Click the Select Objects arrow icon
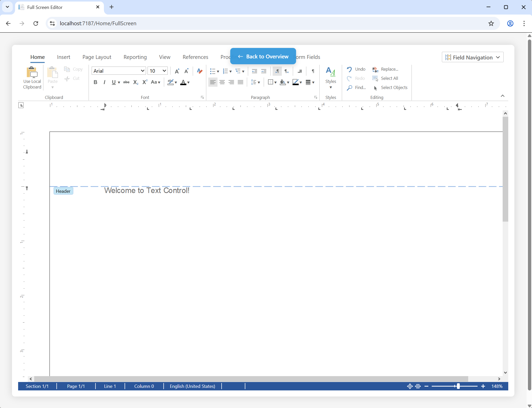This screenshot has width=532, height=408. [x=375, y=88]
